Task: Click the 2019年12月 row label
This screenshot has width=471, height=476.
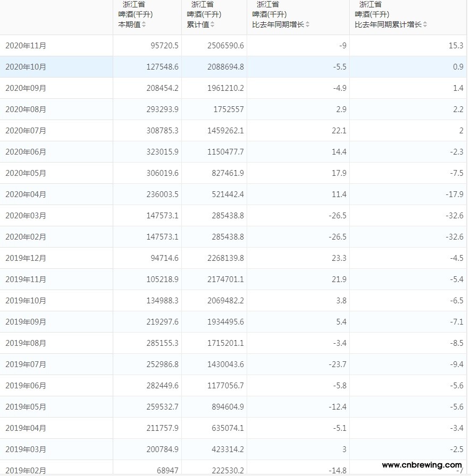Action: [x=26, y=258]
